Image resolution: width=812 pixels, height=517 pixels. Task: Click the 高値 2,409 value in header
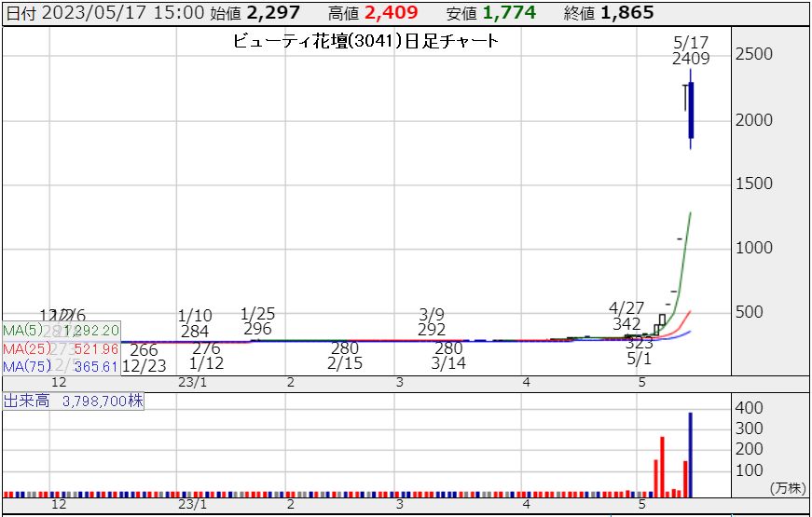(x=391, y=12)
